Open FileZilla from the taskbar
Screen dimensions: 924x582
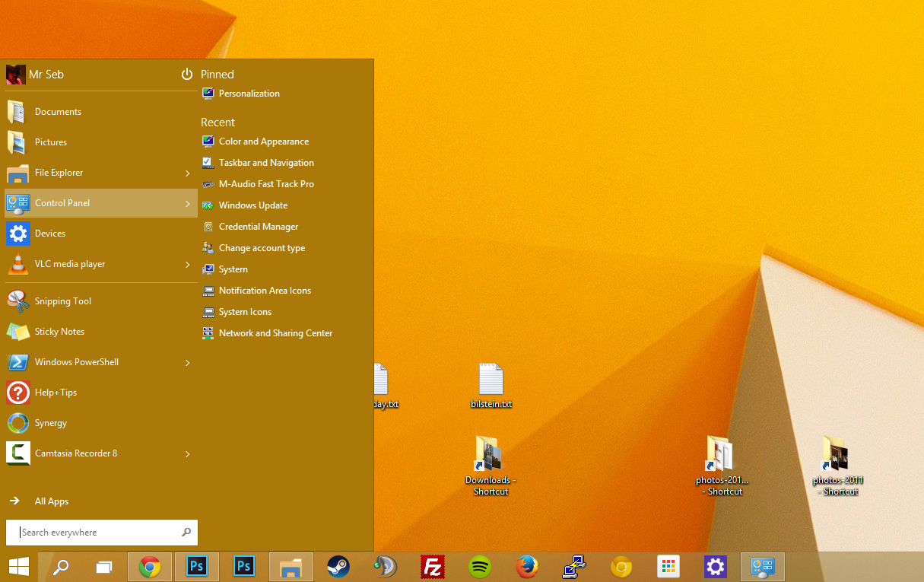pos(433,567)
